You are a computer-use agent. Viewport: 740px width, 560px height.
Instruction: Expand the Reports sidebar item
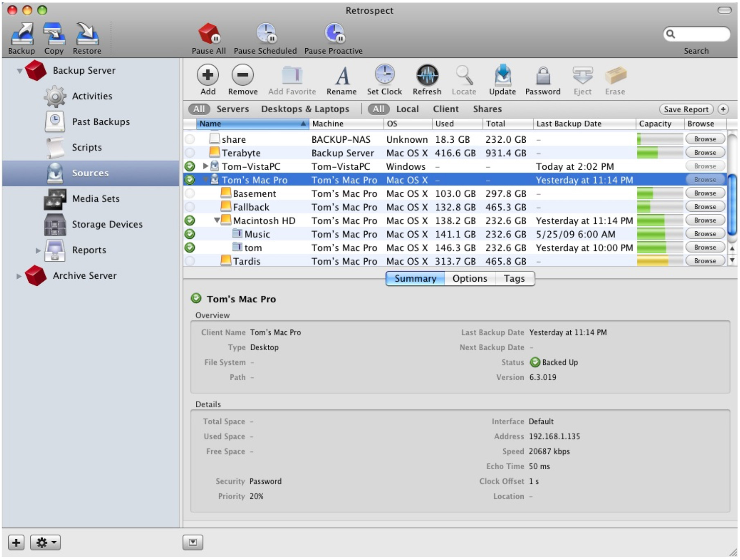coord(38,251)
